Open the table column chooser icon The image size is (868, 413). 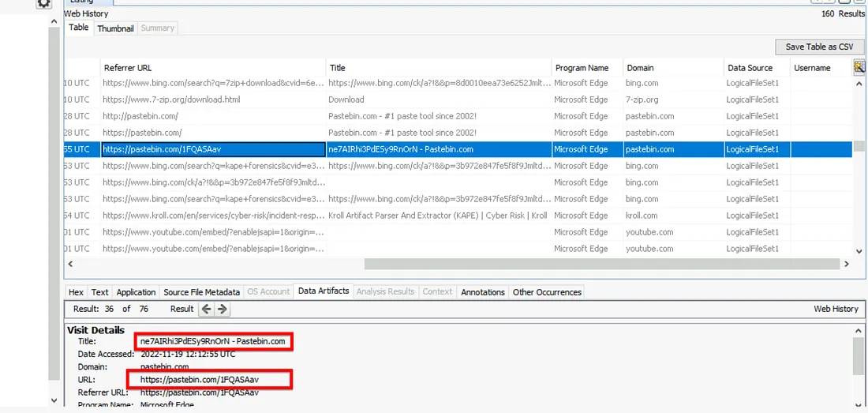pyautogui.click(x=859, y=68)
